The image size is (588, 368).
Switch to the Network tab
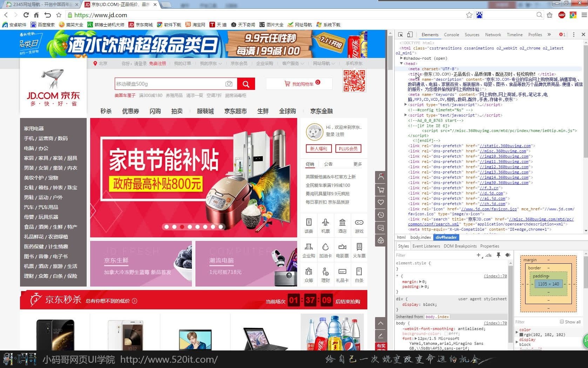(x=493, y=34)
